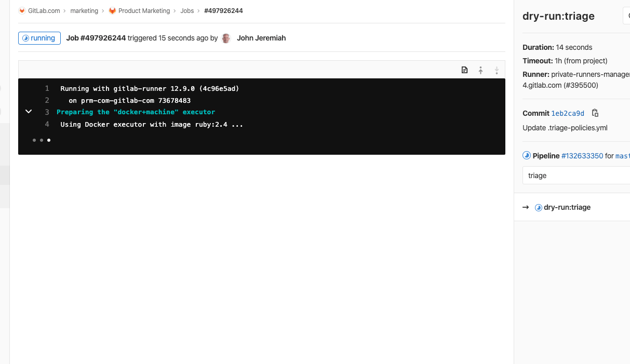
Task: Navigate to Jobs in breadcrumb
Action: tap(187, 11)
